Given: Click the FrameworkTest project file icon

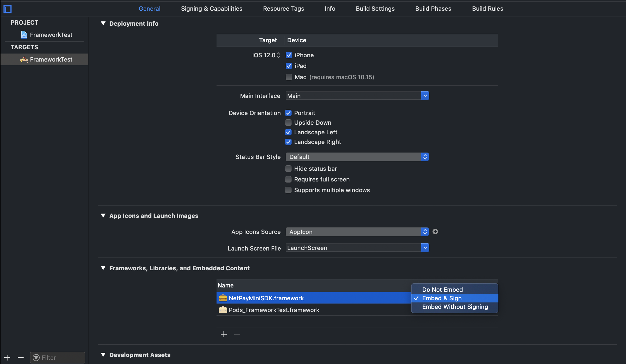Looking at the screenshot, I should [x=24, y=35].
